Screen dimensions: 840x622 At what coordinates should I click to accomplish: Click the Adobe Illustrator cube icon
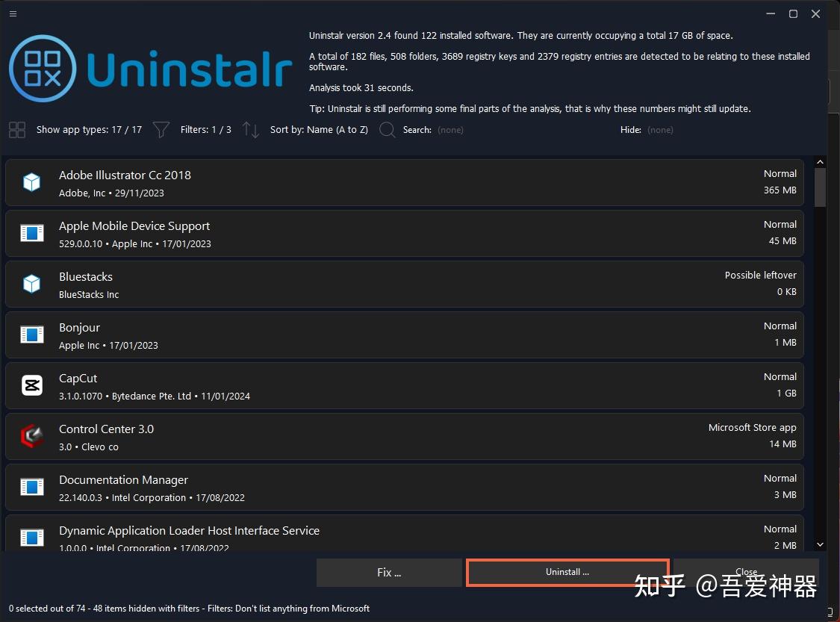[x=31, y=183]
